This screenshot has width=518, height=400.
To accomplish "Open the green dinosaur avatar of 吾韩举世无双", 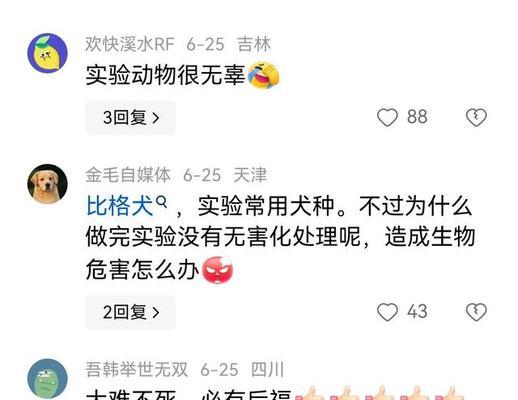I will click(47, 379).
